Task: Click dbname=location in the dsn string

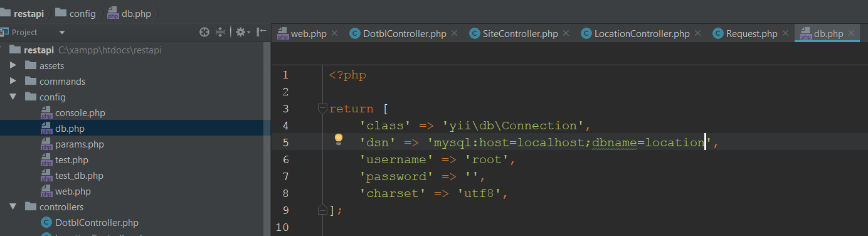Action: pyautogui.click(x=648, y=142)
